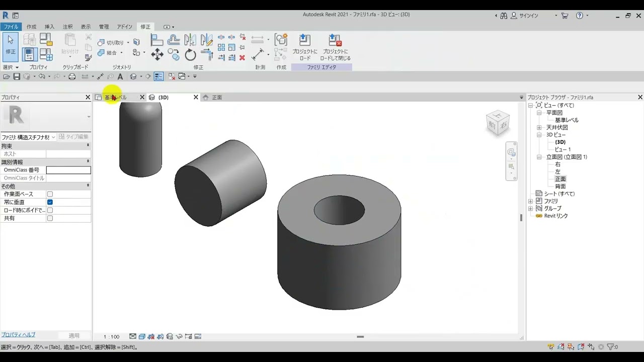Open Visual Style on view control bar
Viewport: 644px width, 362px height.
pos(142,336)
